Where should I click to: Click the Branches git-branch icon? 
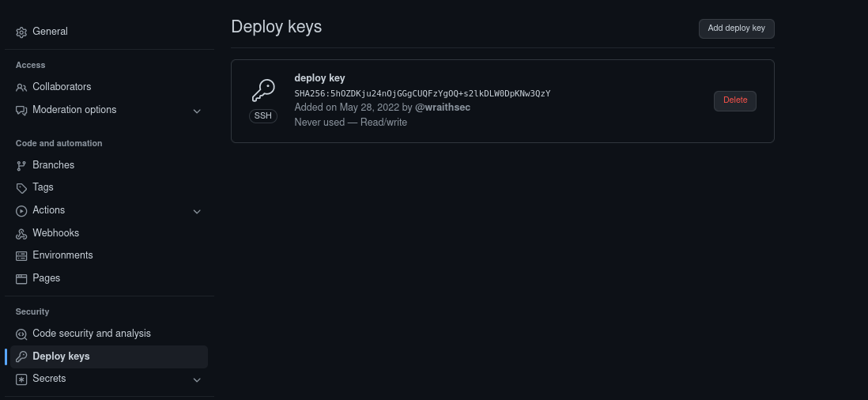[x=21, y=165]
